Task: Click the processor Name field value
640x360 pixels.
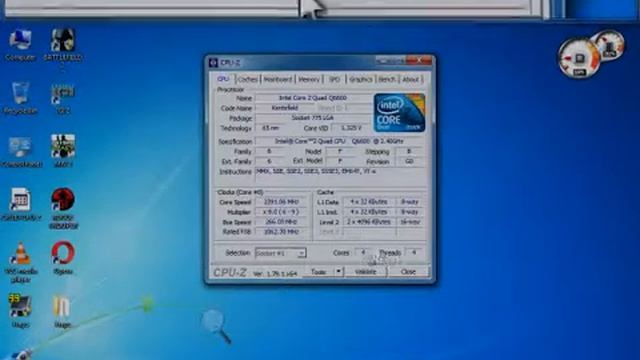Action: click(313, 98)
